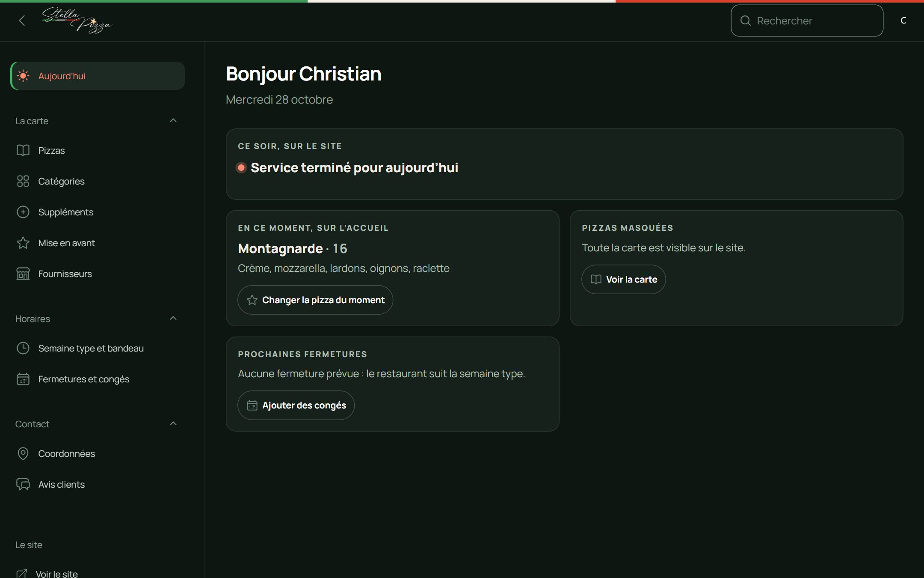924x578 pixels.
Task: Click the chat bubble icon beside Avis clients
Action: (x=23, y=484)
